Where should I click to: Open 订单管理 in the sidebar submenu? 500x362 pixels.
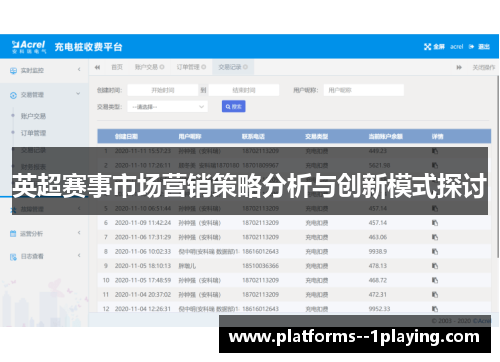pos(33,133)
